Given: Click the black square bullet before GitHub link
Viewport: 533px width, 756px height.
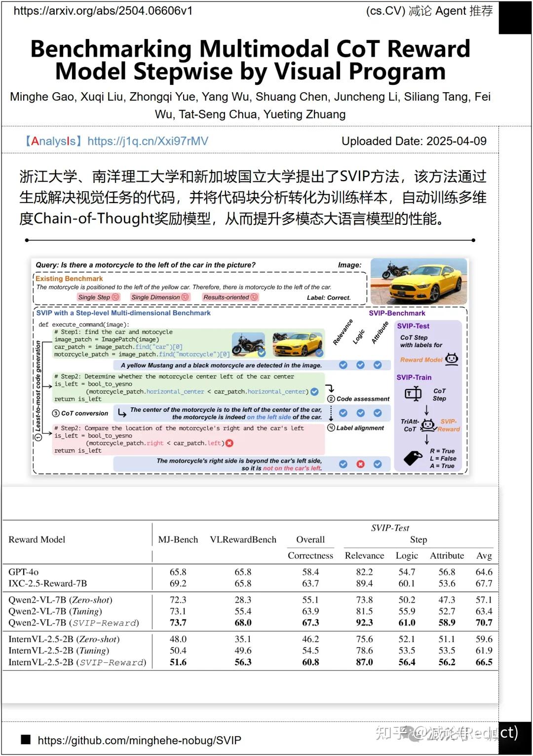Looking at the screenshot, I should pyautogui.click(x=26, y=740).
